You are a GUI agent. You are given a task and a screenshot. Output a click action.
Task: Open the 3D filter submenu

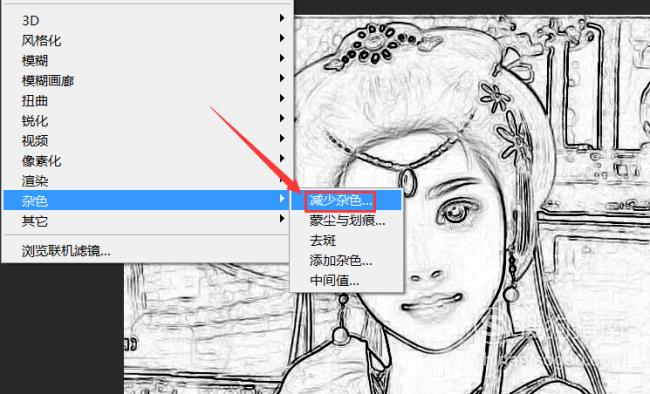pos(146,20)
